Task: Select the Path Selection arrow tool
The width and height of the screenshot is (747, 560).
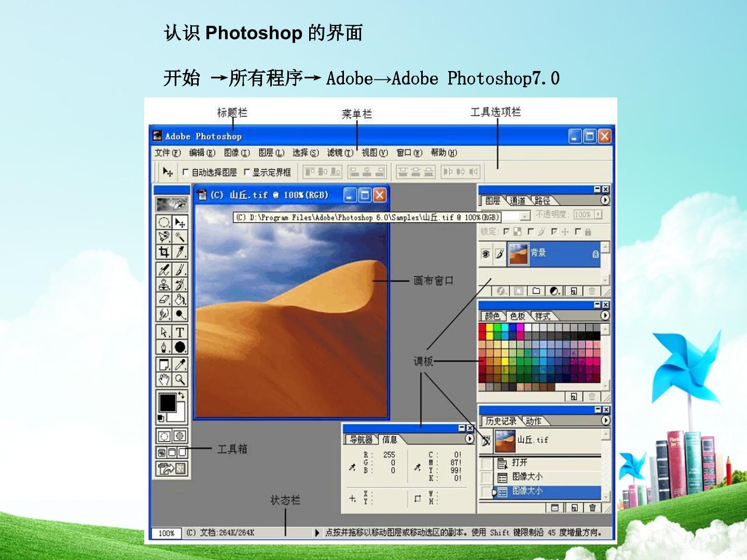Action: coord(164,332)
